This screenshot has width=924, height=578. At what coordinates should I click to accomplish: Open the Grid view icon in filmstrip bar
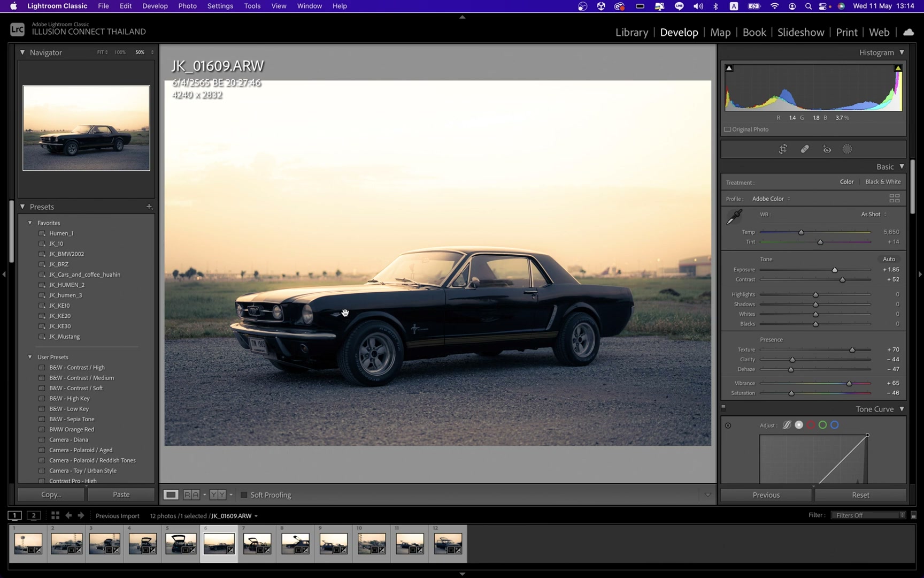pyautogui.click(x=55, y=515)
